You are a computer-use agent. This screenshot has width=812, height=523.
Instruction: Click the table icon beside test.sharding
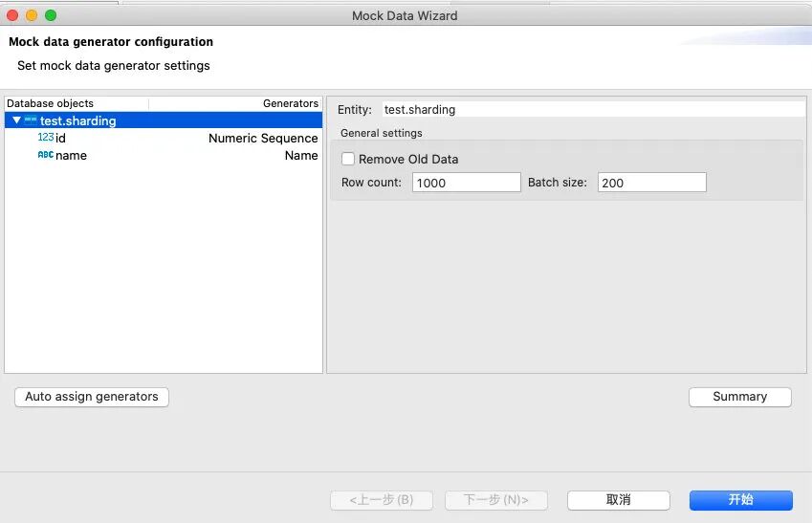pyautogui.click(x=31, y=121)
